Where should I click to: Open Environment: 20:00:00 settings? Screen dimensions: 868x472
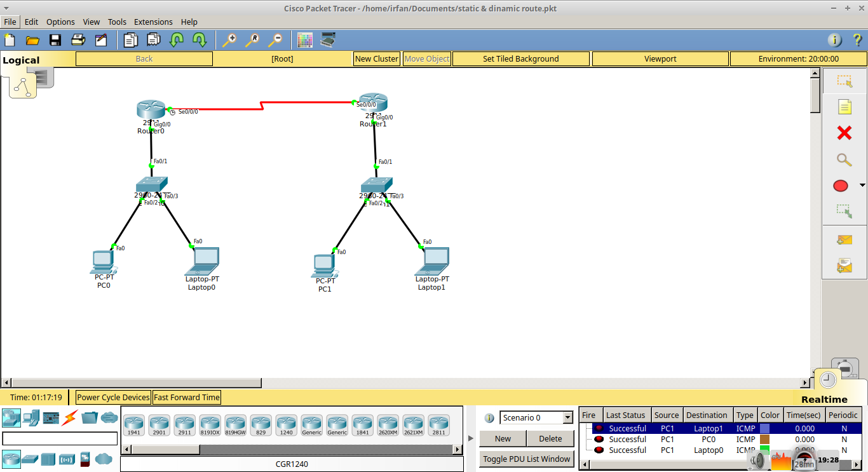pyautogui.click(x=799, y=58)
